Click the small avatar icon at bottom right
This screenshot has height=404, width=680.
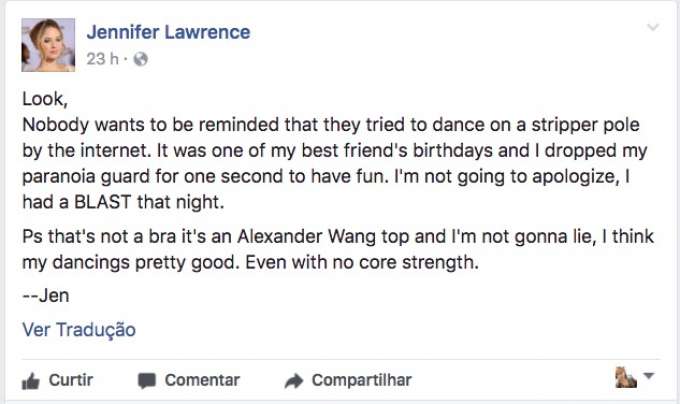[x=627, y=378]
